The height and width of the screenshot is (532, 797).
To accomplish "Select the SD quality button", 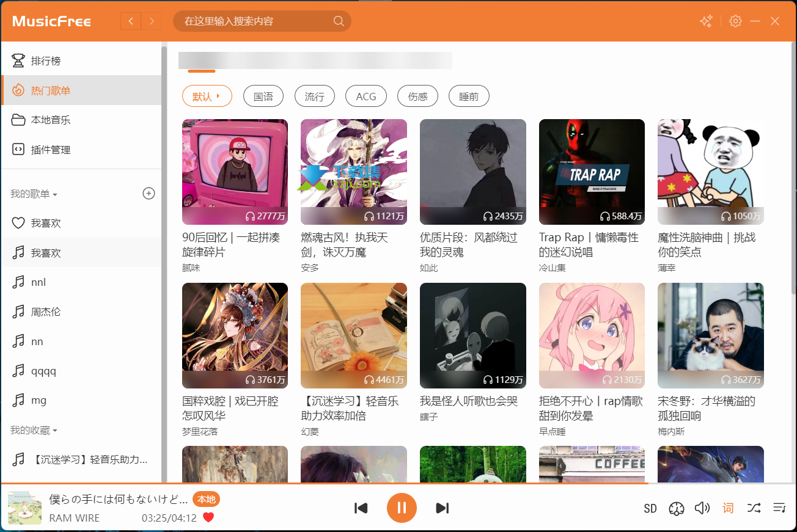I will pos(650,508).
